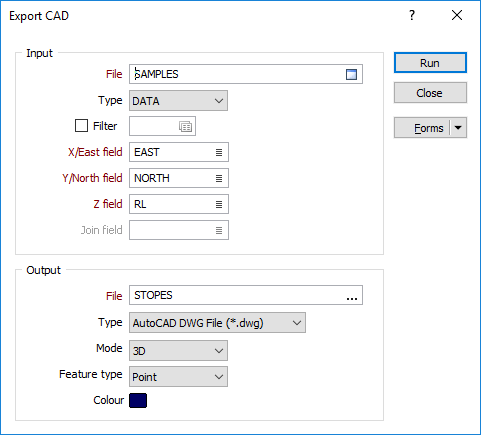The width and height of the screenshot is (481, 435).
Task: Expand the input Type DATA dropdown
Action: 178,101
